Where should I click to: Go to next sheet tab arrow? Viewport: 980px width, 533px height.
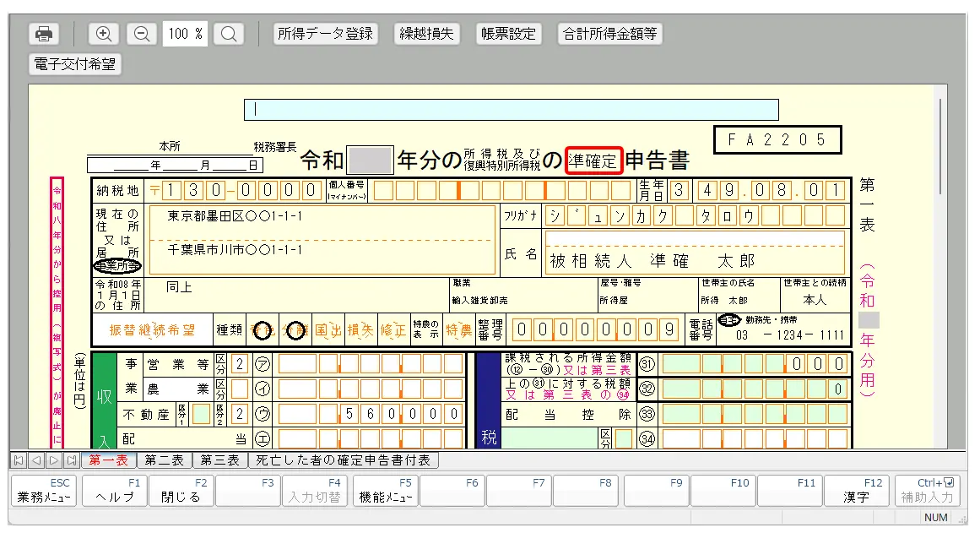click(x=53, y=460)
